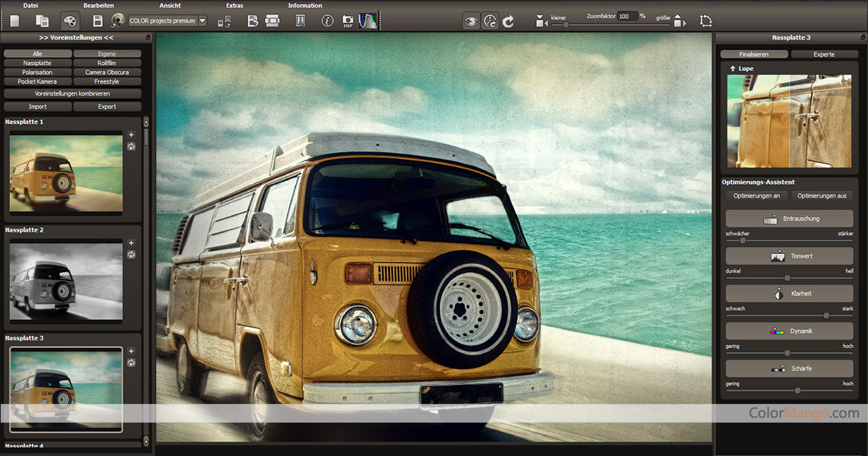Click the Import button
This screenshot has height=456, width=868.
[x=38, y=106]
